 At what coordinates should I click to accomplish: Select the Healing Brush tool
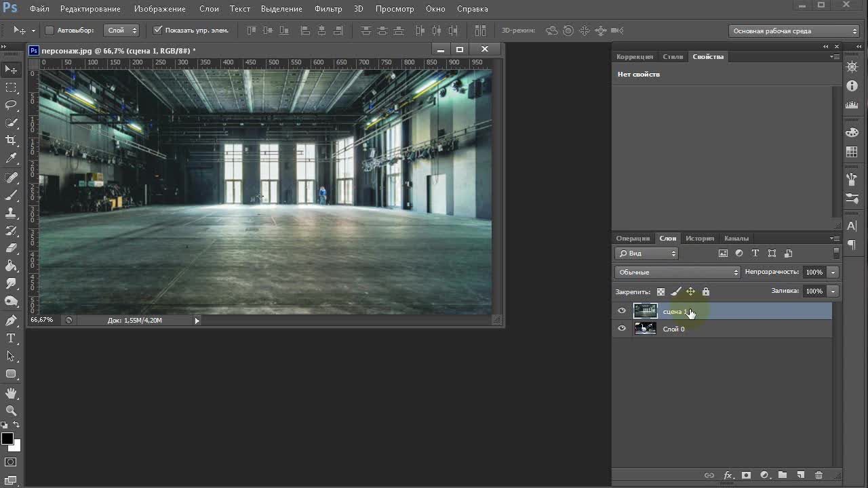click(11, 178)
